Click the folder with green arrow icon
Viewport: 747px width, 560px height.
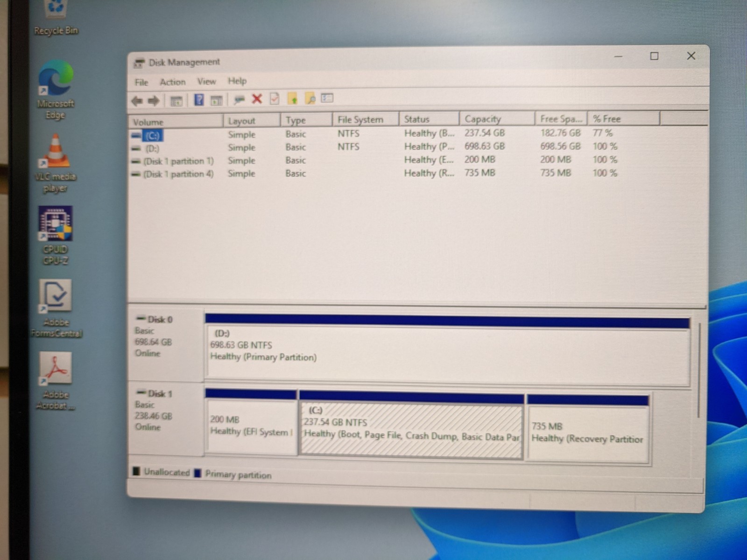point(293,98)
